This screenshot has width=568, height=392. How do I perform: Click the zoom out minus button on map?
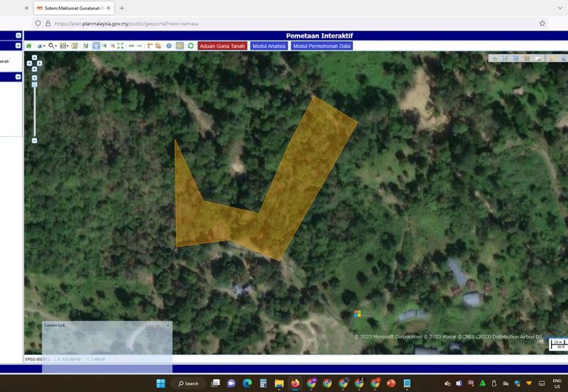[34, 140]
